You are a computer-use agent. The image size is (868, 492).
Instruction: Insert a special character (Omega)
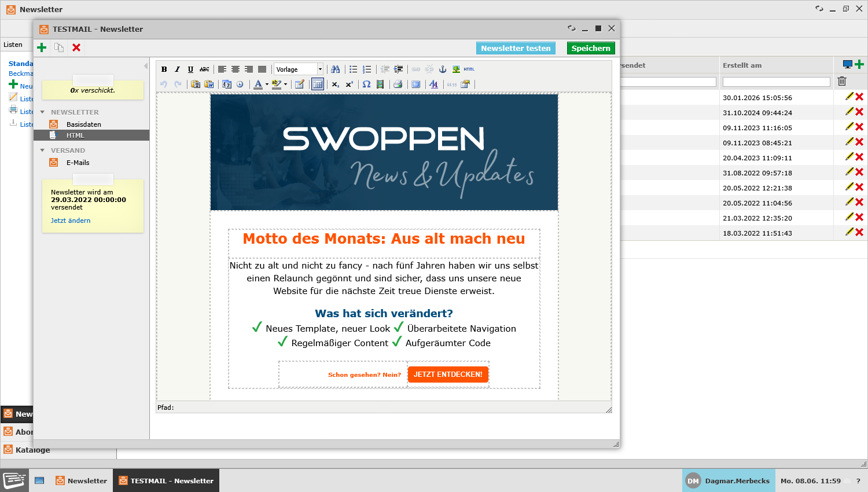click(x=366, y=85)
